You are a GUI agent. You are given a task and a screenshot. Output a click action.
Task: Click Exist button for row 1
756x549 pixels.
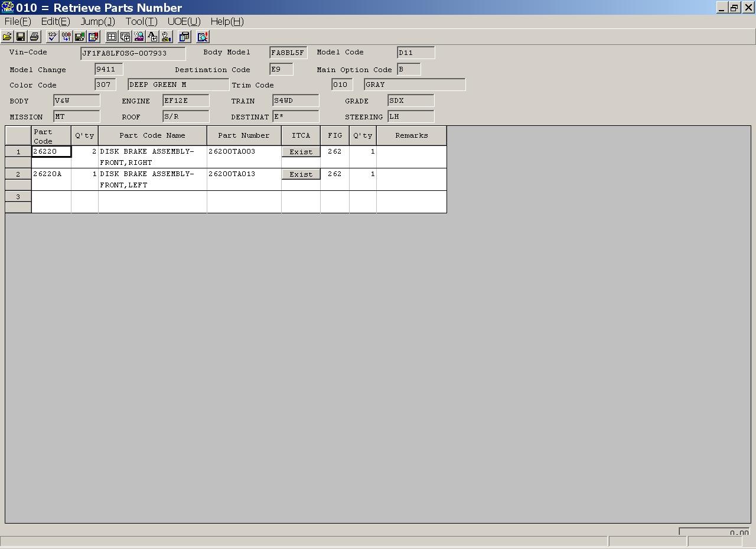pos(301,152)
